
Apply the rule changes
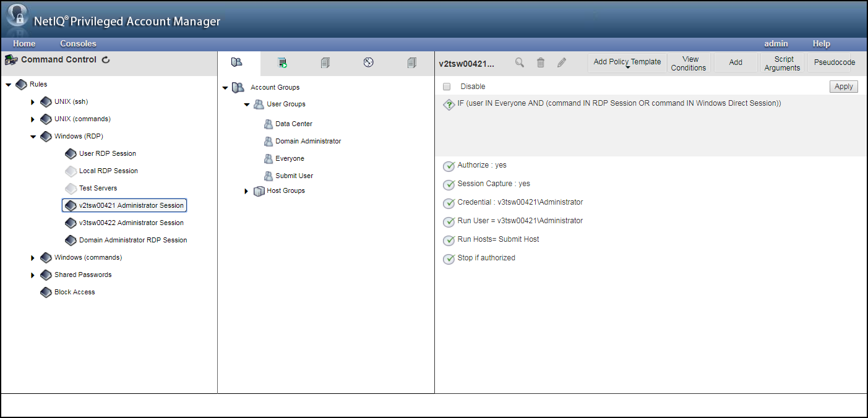(844, 87)
